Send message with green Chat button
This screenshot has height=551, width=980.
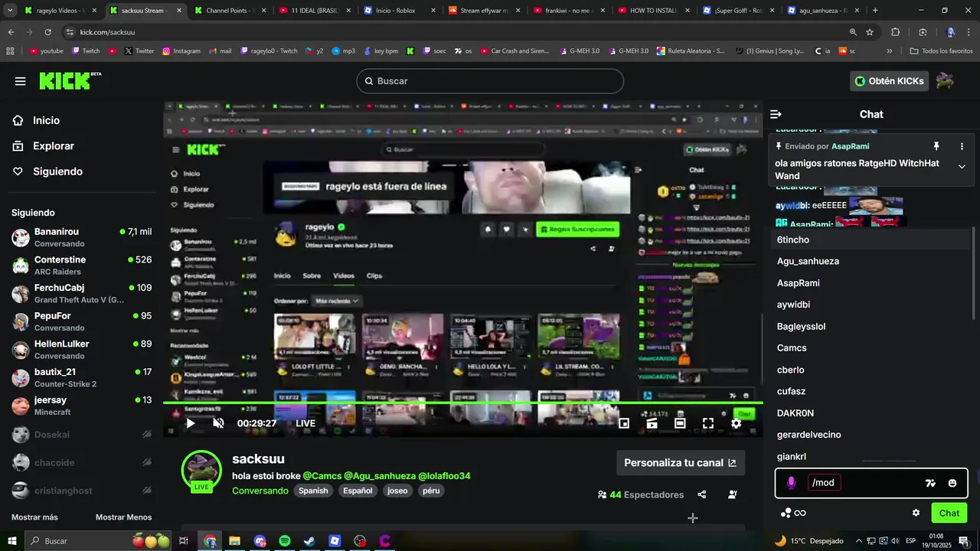pyautogui.click(x=949, y=513)
